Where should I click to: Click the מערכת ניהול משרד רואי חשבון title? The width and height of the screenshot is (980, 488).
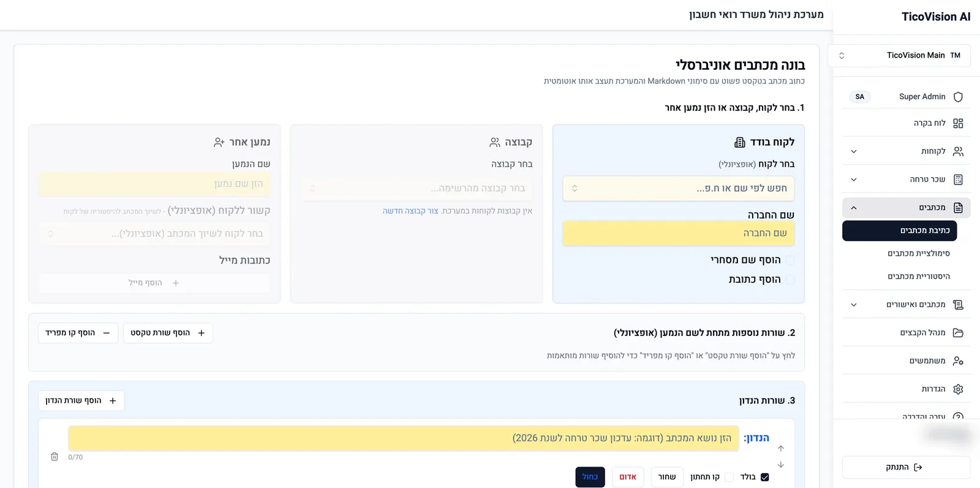click(756, 15)
